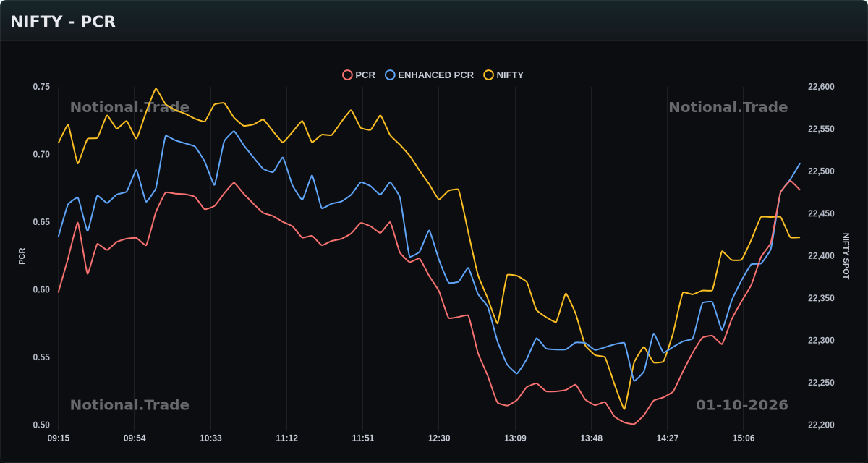Click the 0.70 PCR axis value

[41, 155]
